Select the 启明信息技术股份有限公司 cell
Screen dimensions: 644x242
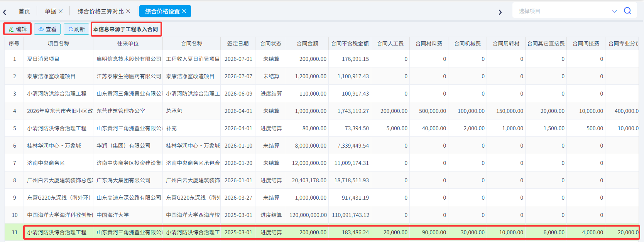pyautogui.click(x=128, y=59)
